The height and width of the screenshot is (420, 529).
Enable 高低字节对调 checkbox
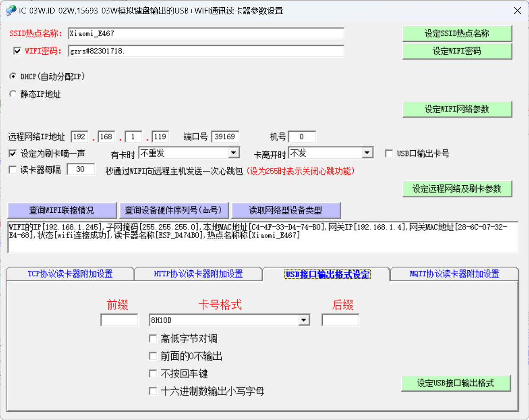(153, 339)
